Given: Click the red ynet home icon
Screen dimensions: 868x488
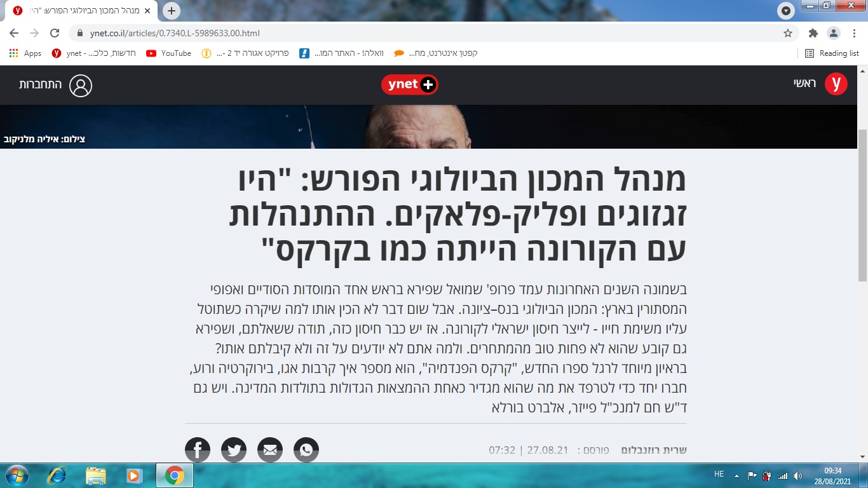Looking at the screenshot, I should pyautogui.click(x=836, y=84).
